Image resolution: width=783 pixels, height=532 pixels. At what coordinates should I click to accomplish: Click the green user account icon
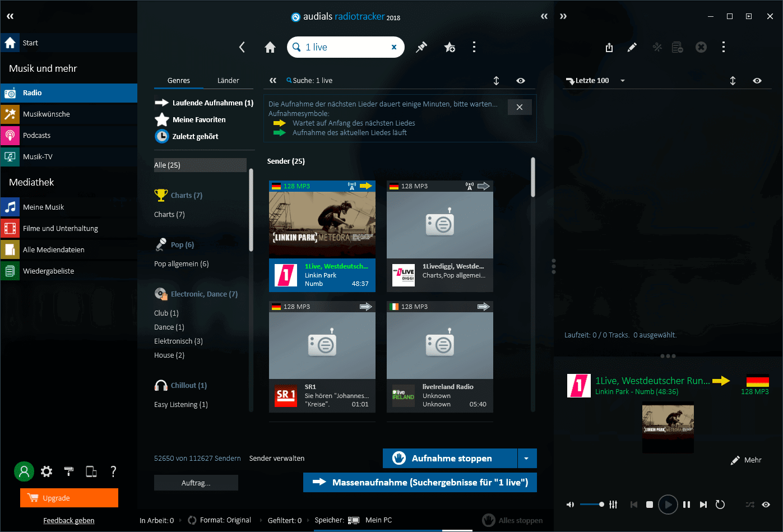coord(24,471)
